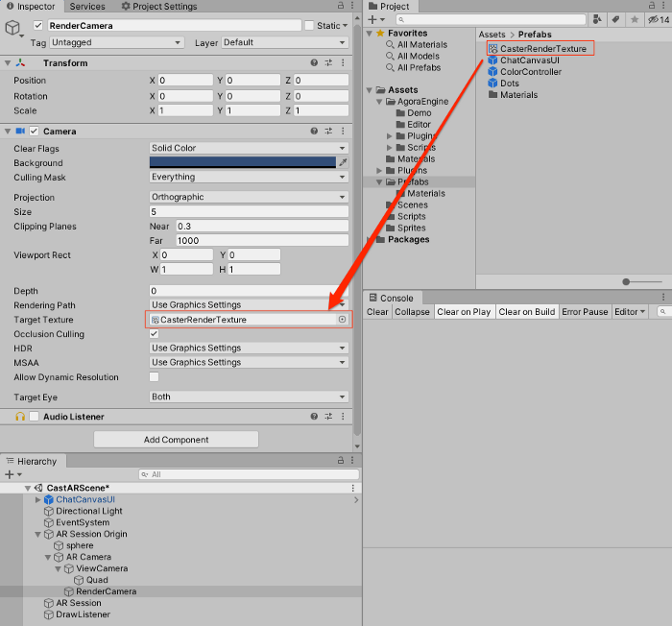Open HDR dropdown
This screenshot has width=672, height=626.
249,348
